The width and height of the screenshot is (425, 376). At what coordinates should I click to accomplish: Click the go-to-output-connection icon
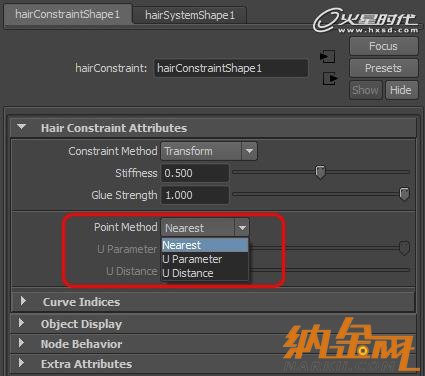click(330, 79)
